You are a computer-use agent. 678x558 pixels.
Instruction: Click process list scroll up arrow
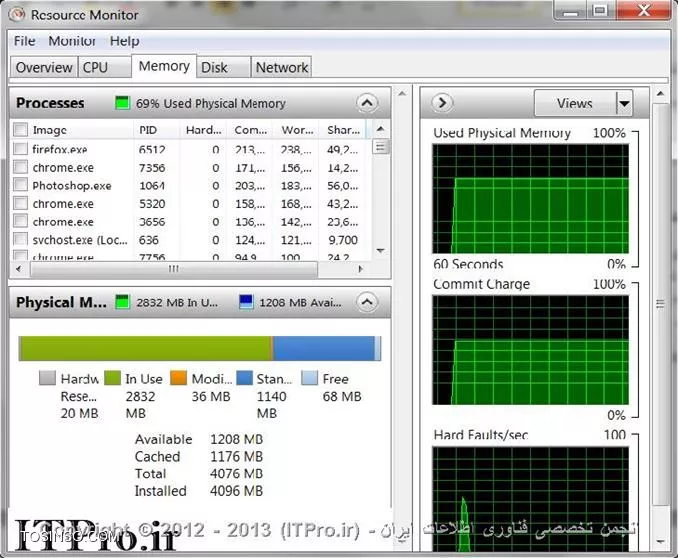coord(381,129)
